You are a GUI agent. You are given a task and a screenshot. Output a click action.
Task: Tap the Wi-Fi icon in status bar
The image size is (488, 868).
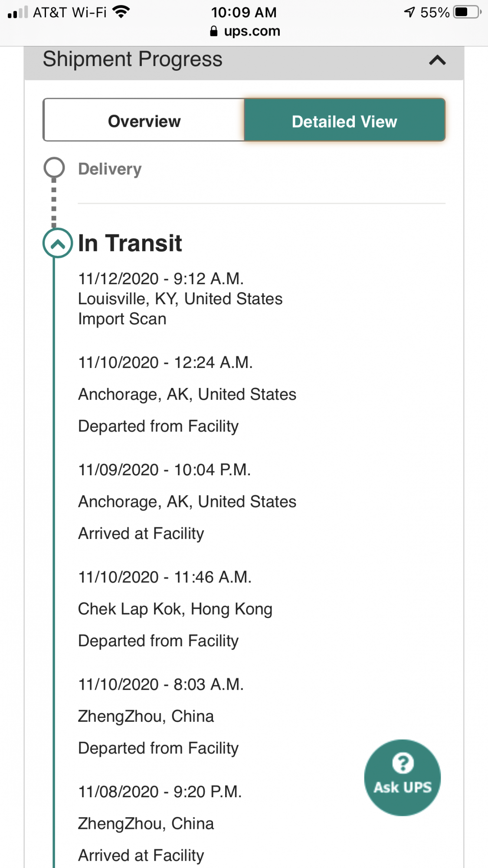tap(121, 12)
